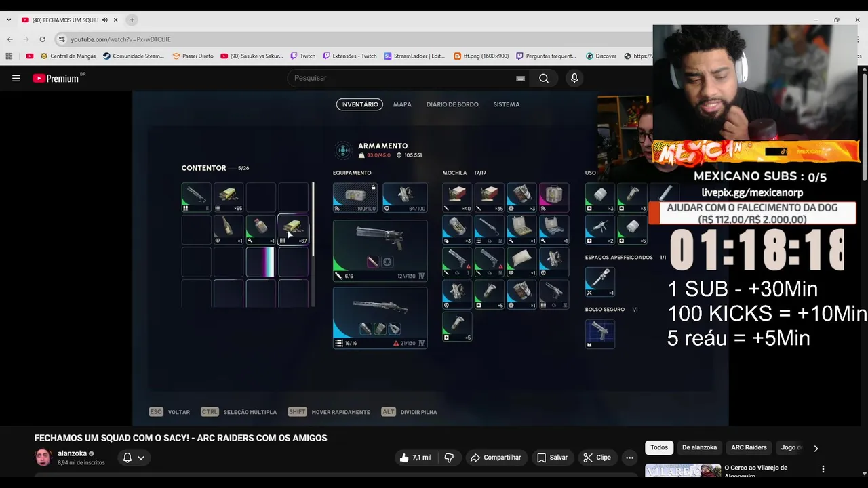Click SHIFT MOVER RAPIDAMENTE hint
The image size is (868, 488).
tap(329, 412)
